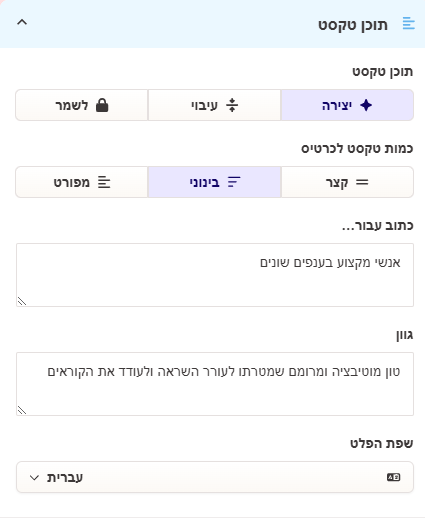Click the medium-lines icon on בינוני

234,182
